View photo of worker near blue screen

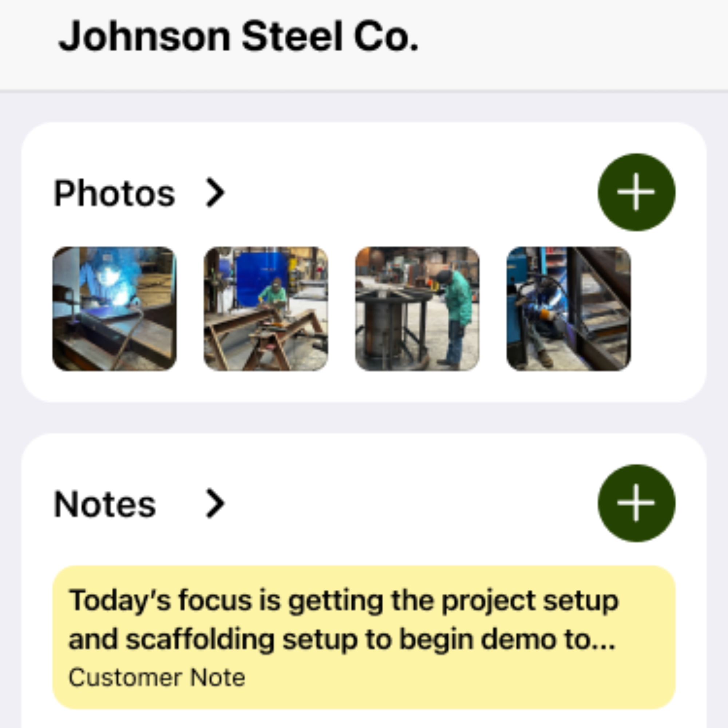[266, 309]
